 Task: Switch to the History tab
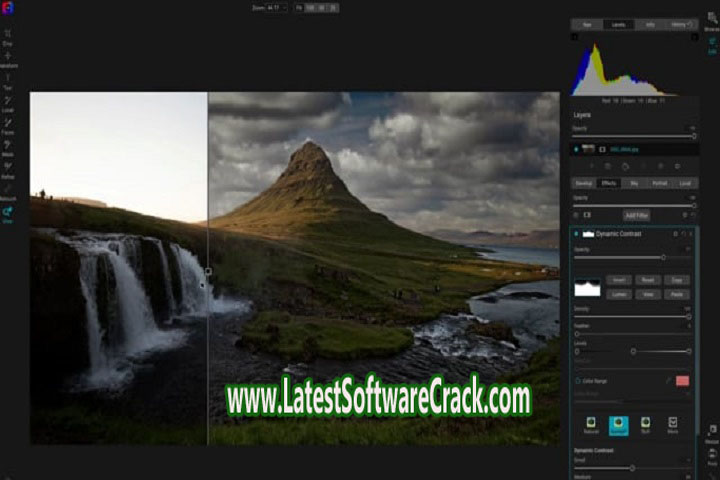682,25
